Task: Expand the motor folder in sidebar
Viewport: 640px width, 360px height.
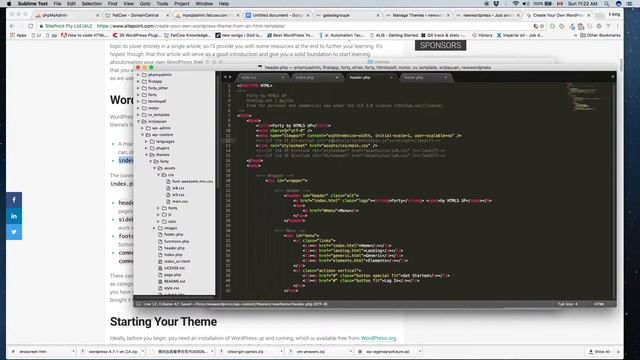Action: tap(138, 108)
